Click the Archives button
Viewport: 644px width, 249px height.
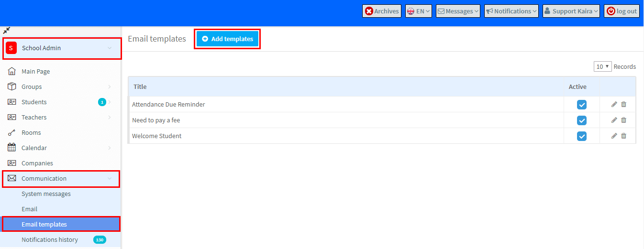[382, 11]
